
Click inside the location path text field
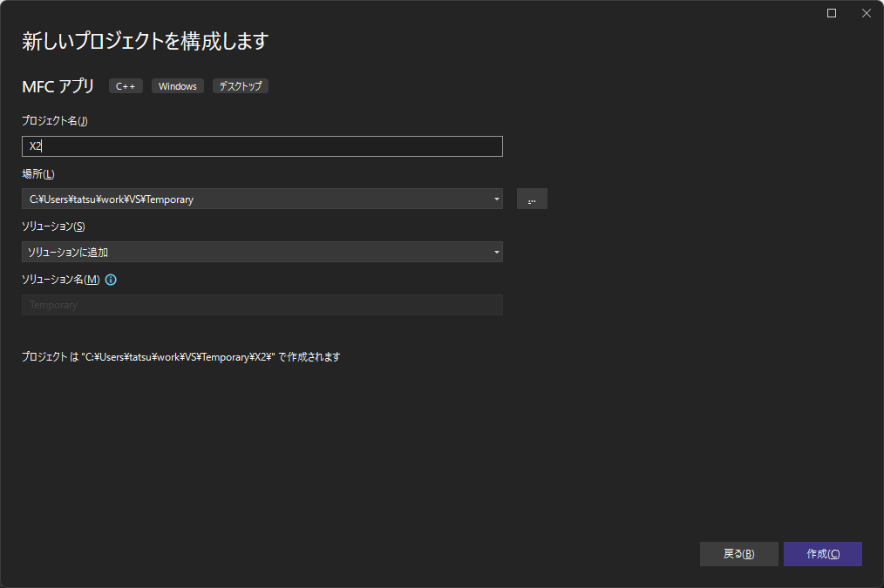pos(253,199)
